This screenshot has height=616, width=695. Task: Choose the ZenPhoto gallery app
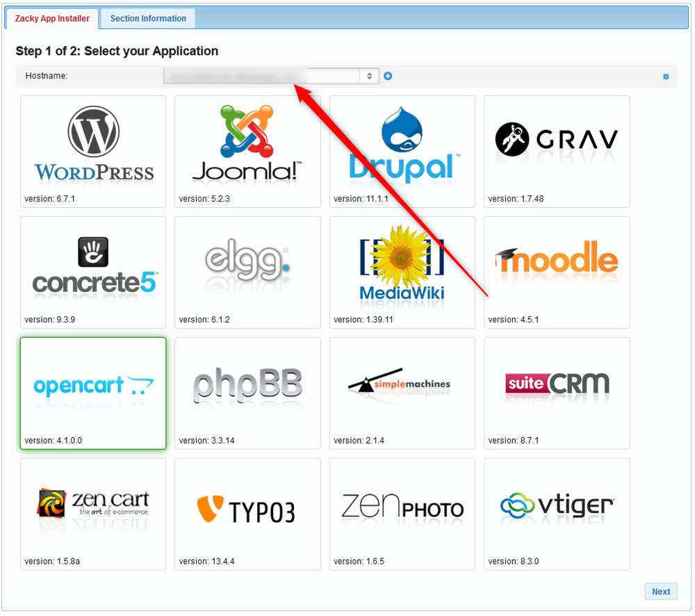coord(402,513)
